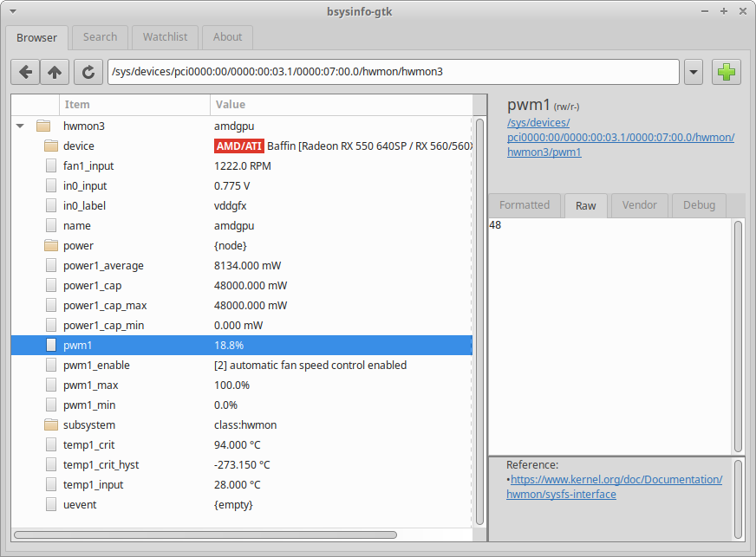Open the path history dropdown arrow
The width and height of the screenshot is (756, 557).
pyautogui.click(x=694, y=72)
